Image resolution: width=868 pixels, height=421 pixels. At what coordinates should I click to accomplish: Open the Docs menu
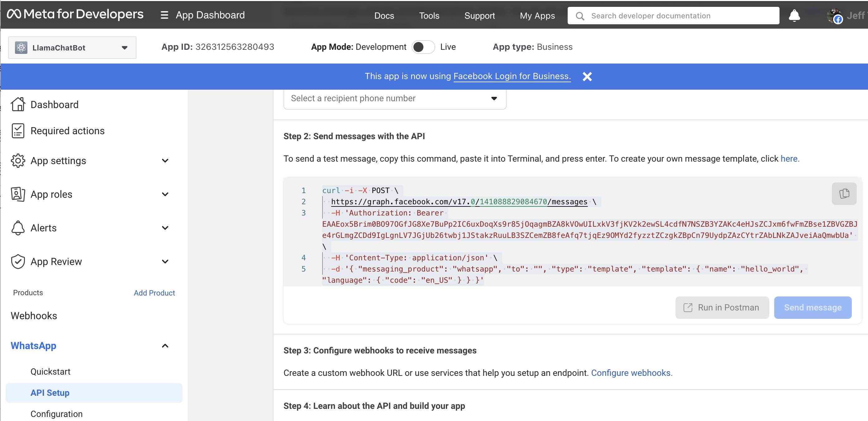[384, 16]
